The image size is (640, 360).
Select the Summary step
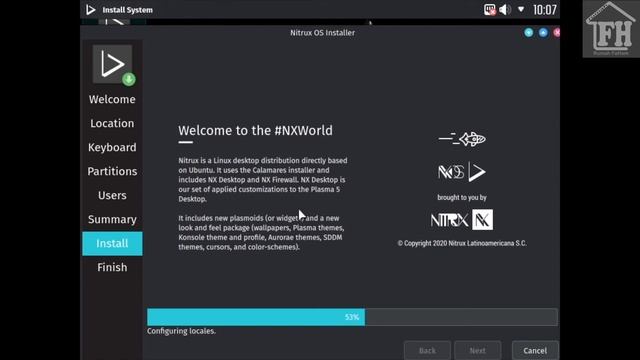[112, 220]
